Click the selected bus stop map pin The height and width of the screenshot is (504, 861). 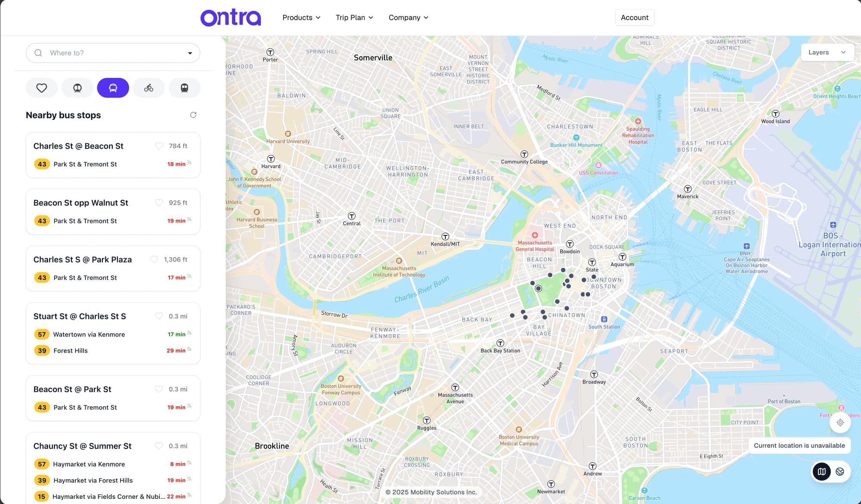pyautogui.click(x=538, y=288)
